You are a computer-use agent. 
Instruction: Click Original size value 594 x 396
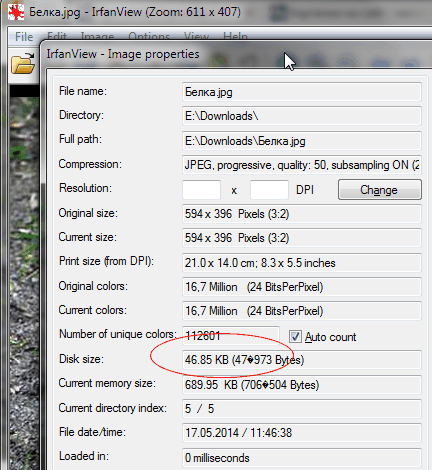302,214
